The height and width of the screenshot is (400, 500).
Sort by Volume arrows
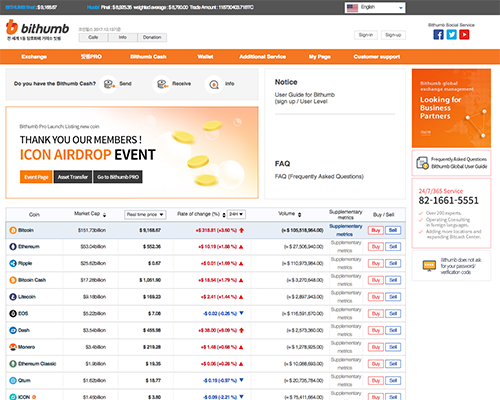coord(299,215)
